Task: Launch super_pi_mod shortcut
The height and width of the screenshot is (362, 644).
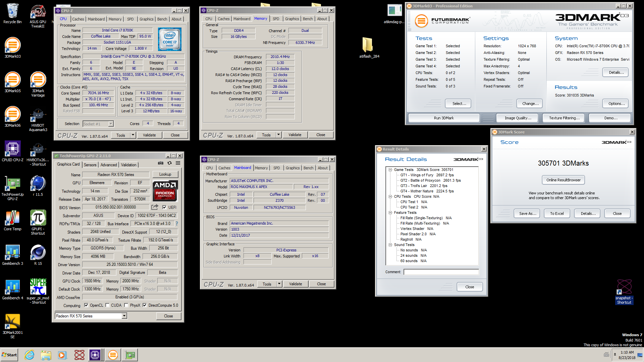Action: (38, 292)
